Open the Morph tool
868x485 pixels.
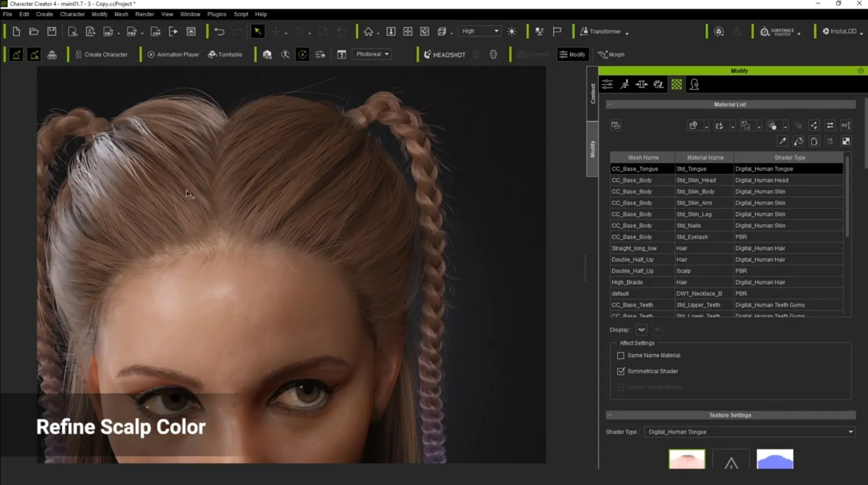tap(611, 54)
